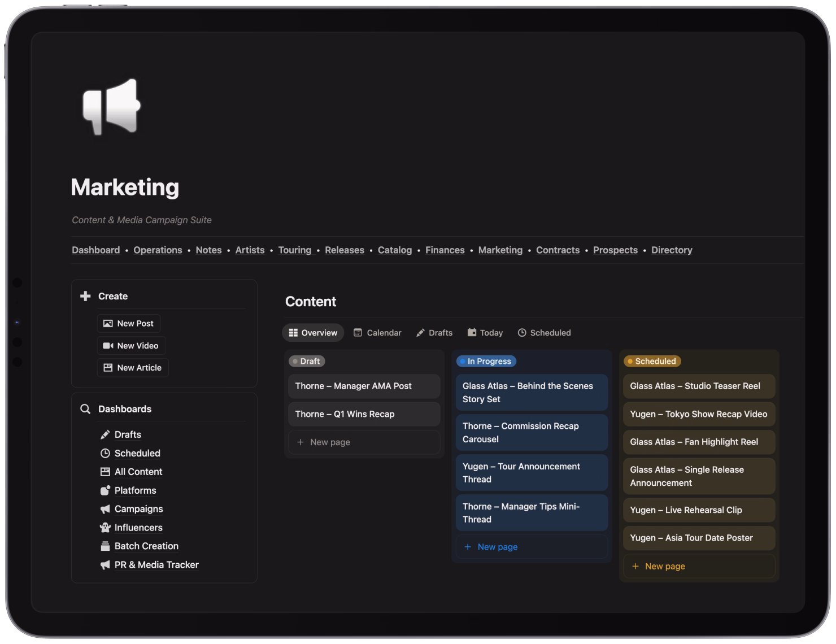Open Yugen – Tokyo Show Recap Video card
The width and height of the screenshot is (836, 644).
[699, 414]
